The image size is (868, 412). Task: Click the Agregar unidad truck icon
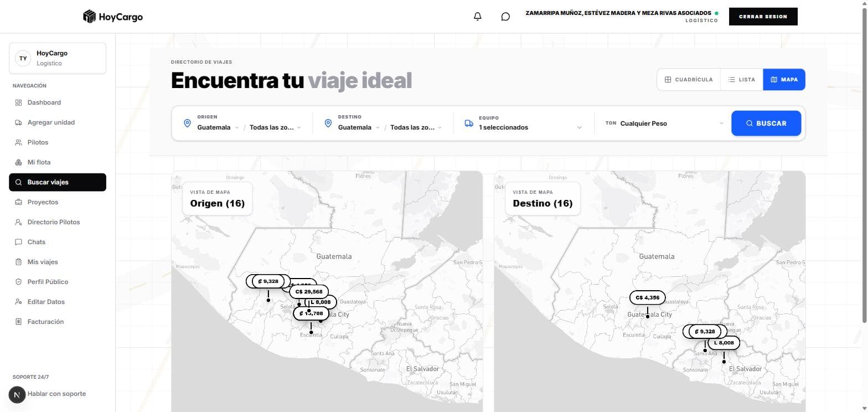point(18,122)
